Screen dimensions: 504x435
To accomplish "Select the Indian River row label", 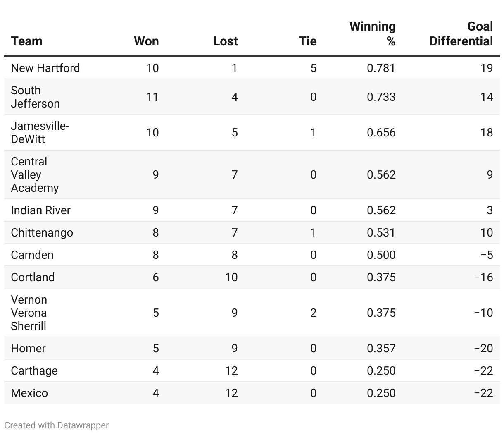I will 40,210.
